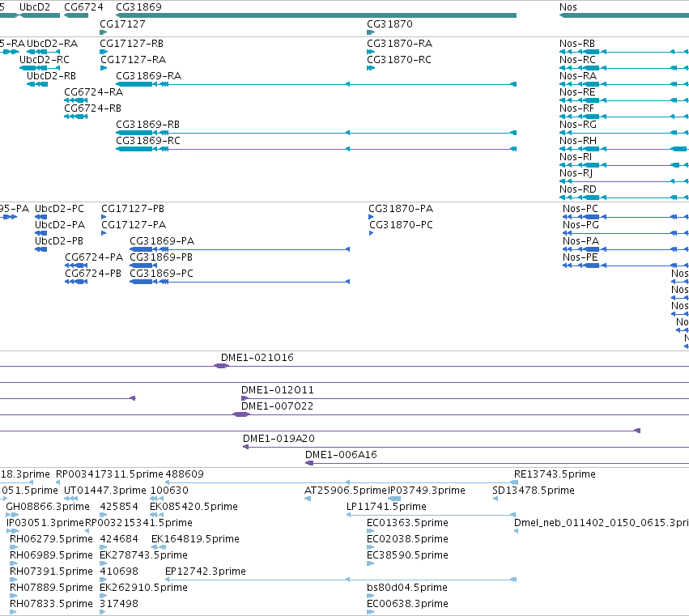
Task: Select clone DME1-007O22
Action: tap(277, 406)
